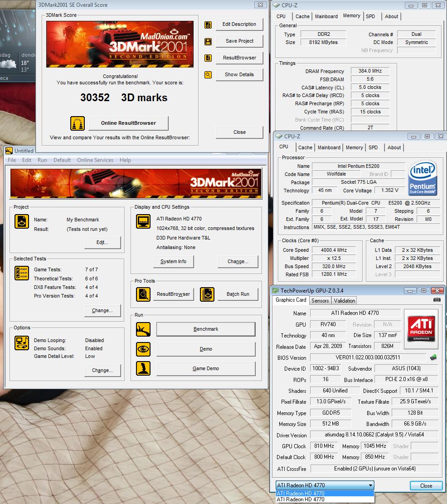Click the BIOS Version field in GPU-Z
Screen dimensions: 447x504
click(x=368, y=357)
